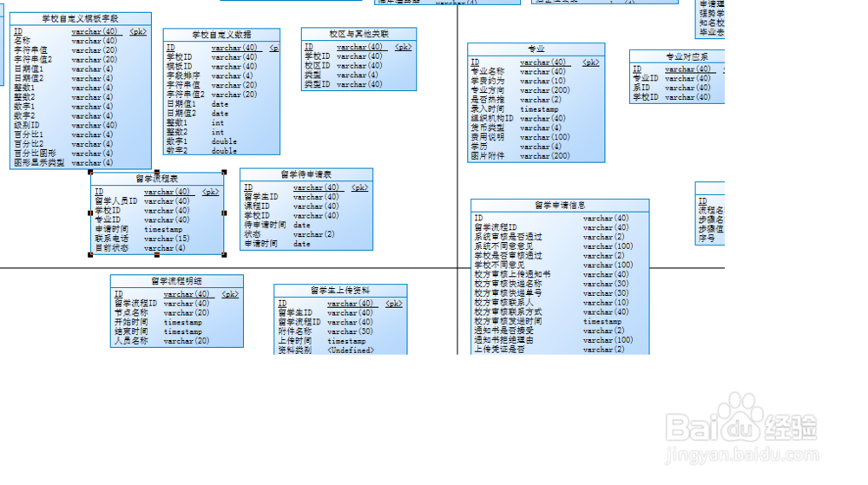
Task: Click 系ID column in 专业对应系
Action: [x=641, y=88]
